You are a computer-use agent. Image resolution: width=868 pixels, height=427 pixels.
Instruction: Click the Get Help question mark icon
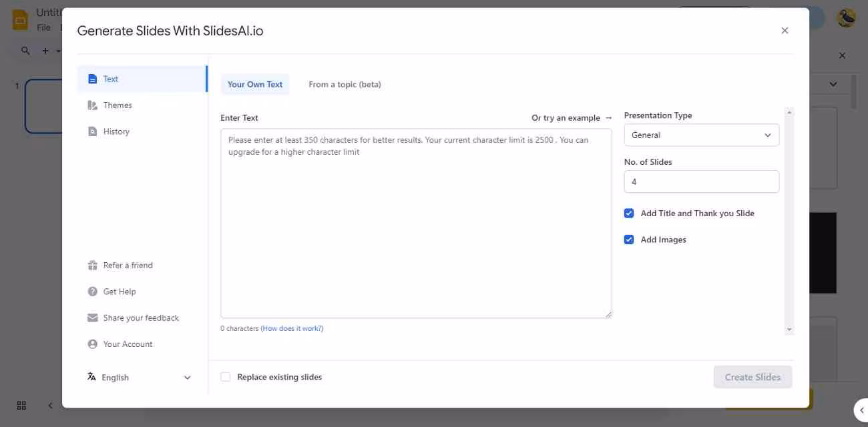pyautogui.click(x=92, y=292)
